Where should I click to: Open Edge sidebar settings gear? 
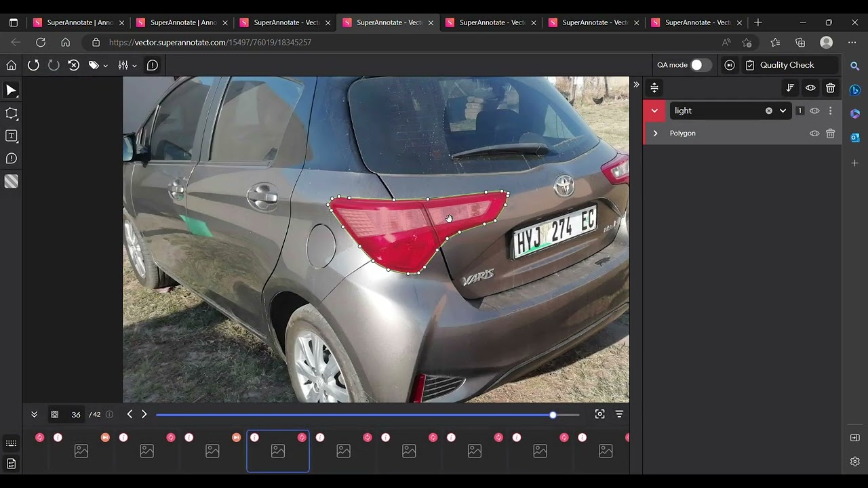854,462
